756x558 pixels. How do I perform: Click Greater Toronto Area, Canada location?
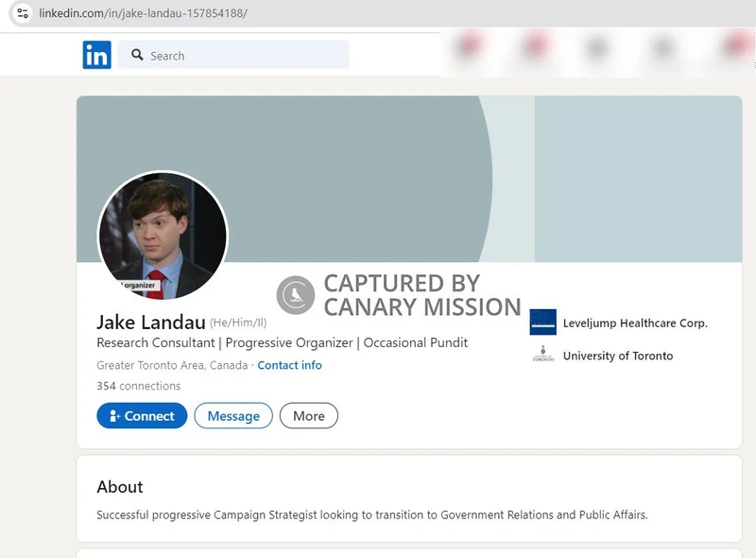(172, 365)
